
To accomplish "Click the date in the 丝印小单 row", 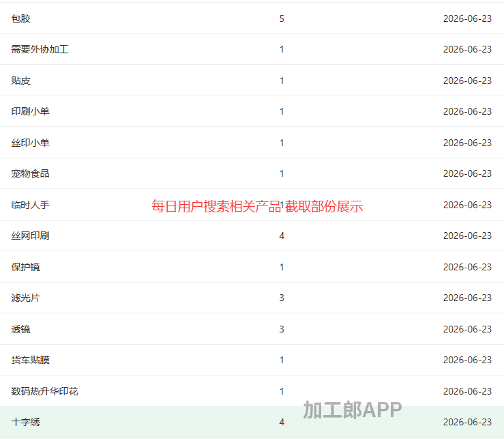I will pos(467,143).
